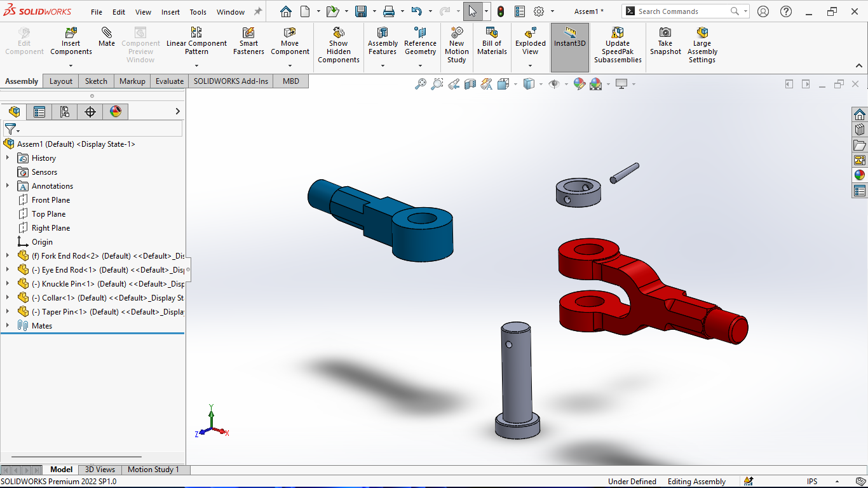Viewport: 868px width, 488px height.
Task: Click the Rebuild traffic light icon
Action: click(501, 11)
